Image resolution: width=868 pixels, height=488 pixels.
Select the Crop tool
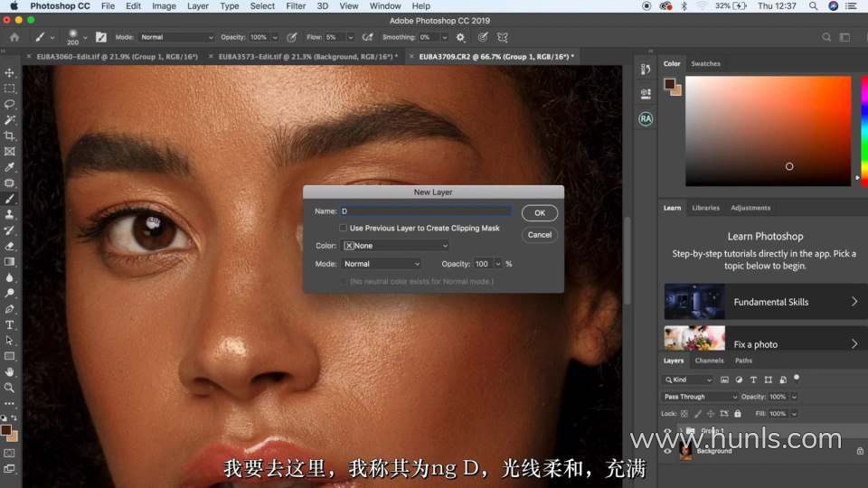10,136
